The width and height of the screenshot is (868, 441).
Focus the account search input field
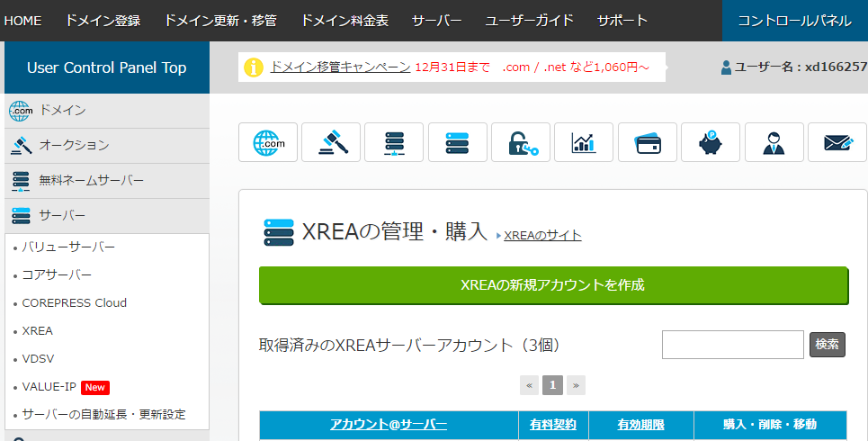pyautogui.click(x=733, y=345)
